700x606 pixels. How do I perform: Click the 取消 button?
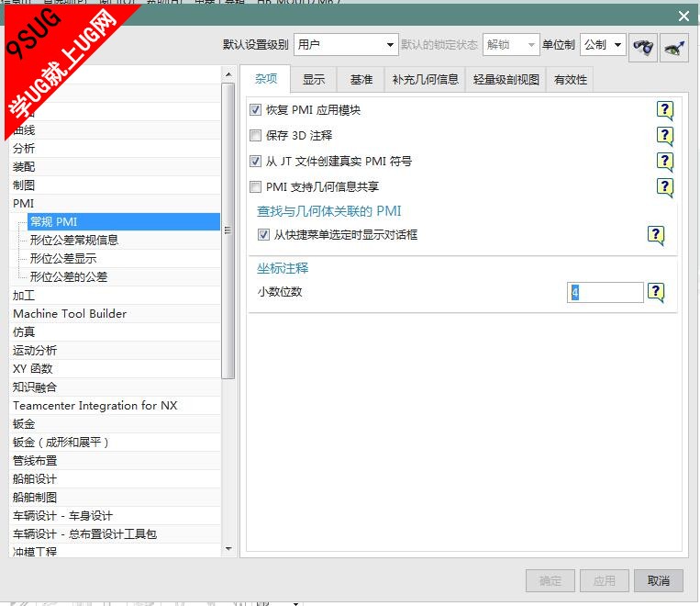pos(659,580)
